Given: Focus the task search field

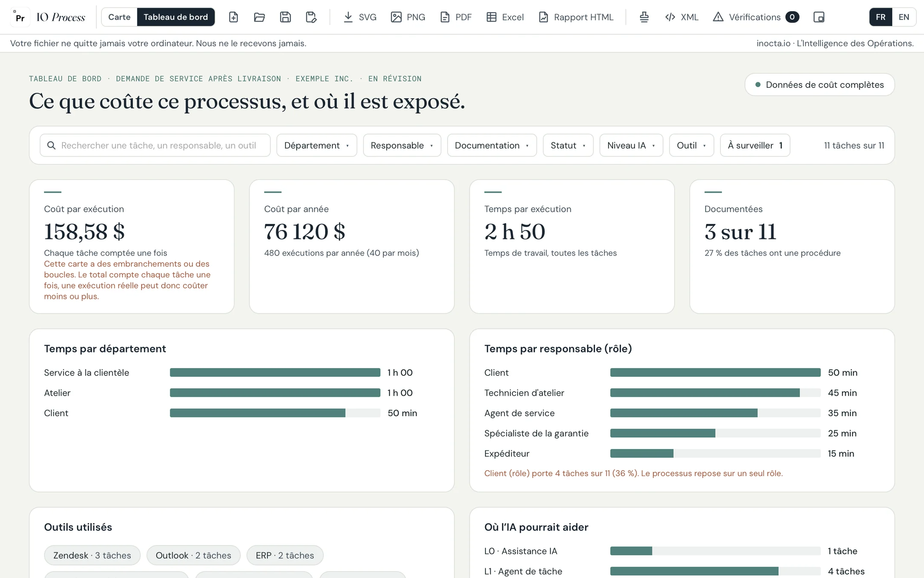Looking at the screenshot, I should pyautogui.click(x=155, y=146).
